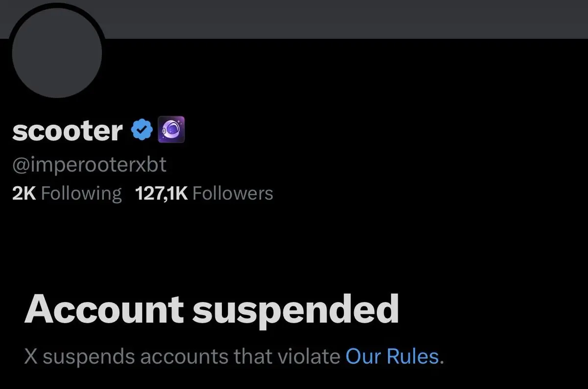
Task: Select the word "Following"
Action: click(x=81, y=194)
